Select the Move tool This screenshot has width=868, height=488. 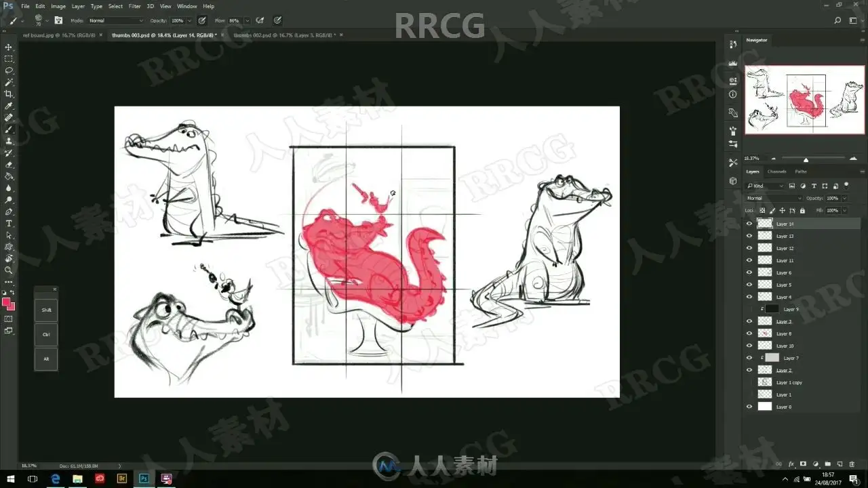pos(9,47)
